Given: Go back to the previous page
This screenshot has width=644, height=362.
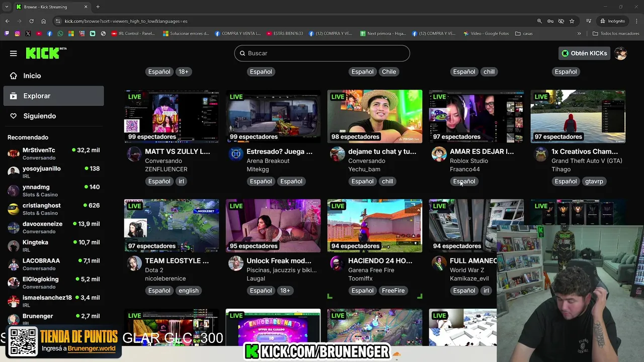Looking at the screenshot, I should [x=7, y=21].
